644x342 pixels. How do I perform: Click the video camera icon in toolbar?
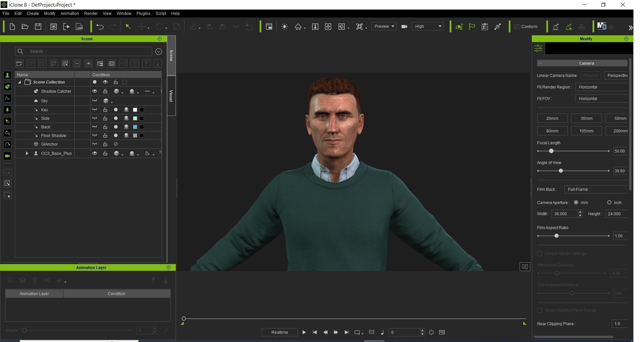click(x=404, y=27)
